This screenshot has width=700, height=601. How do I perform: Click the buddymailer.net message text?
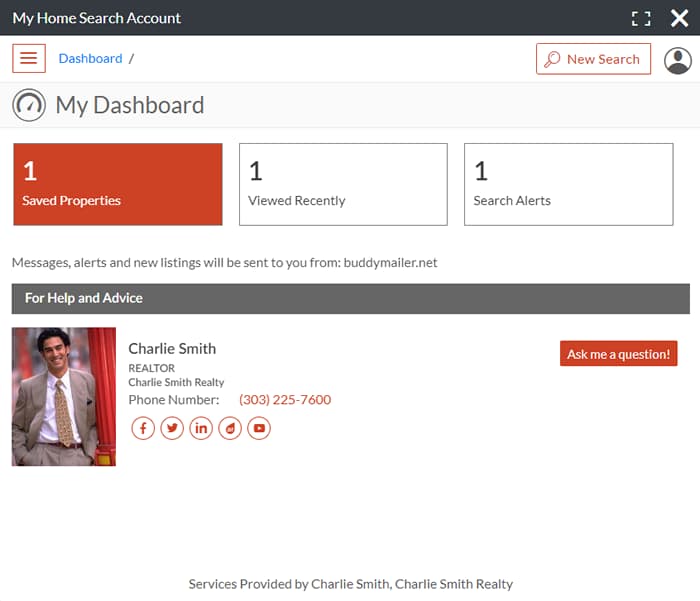tap(225, 263)
